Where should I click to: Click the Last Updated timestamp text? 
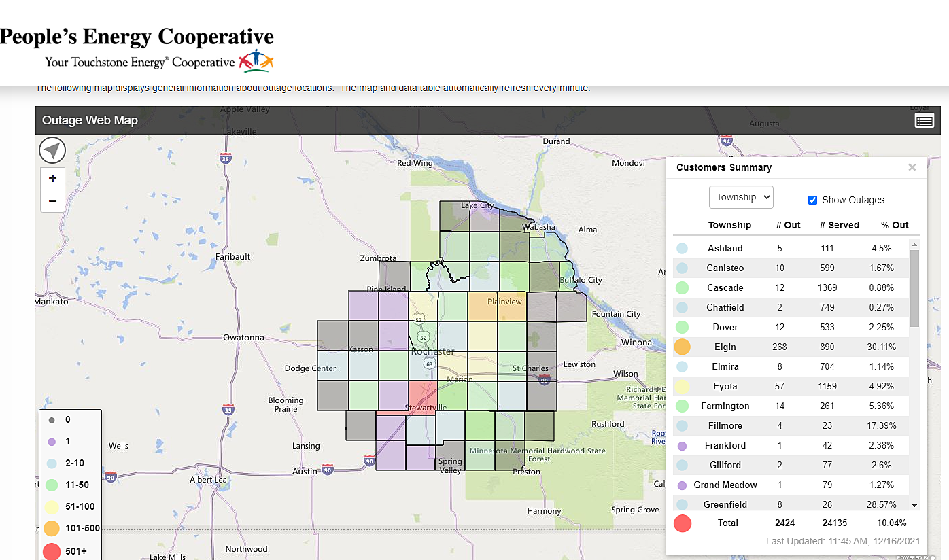point(842,541)
